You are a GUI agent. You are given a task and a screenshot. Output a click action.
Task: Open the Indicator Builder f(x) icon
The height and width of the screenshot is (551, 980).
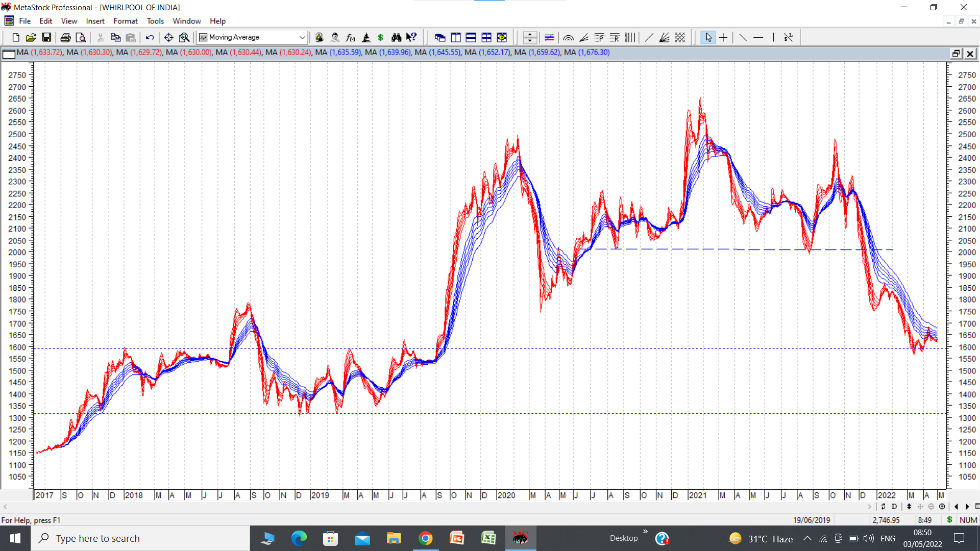[350, 37]
